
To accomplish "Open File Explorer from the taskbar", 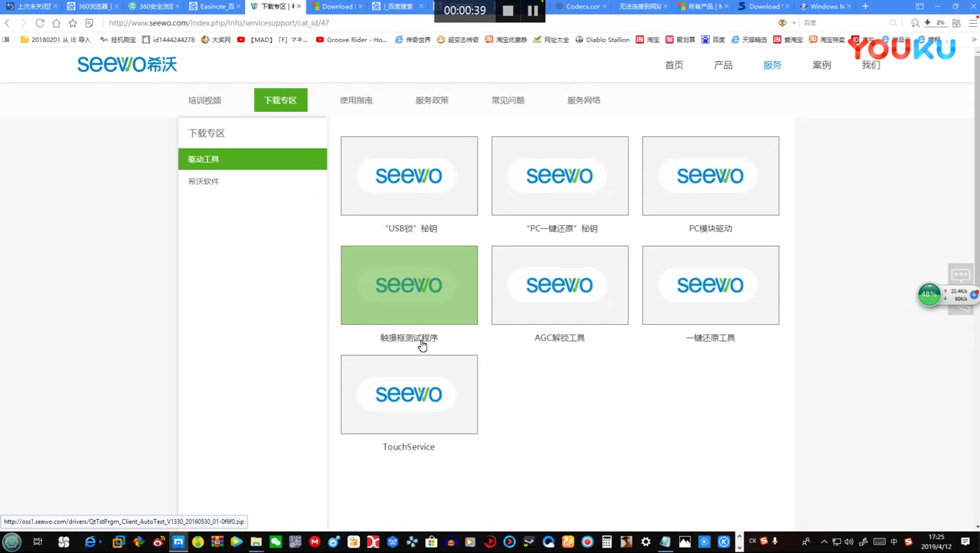I will click(x=256, y=542).
